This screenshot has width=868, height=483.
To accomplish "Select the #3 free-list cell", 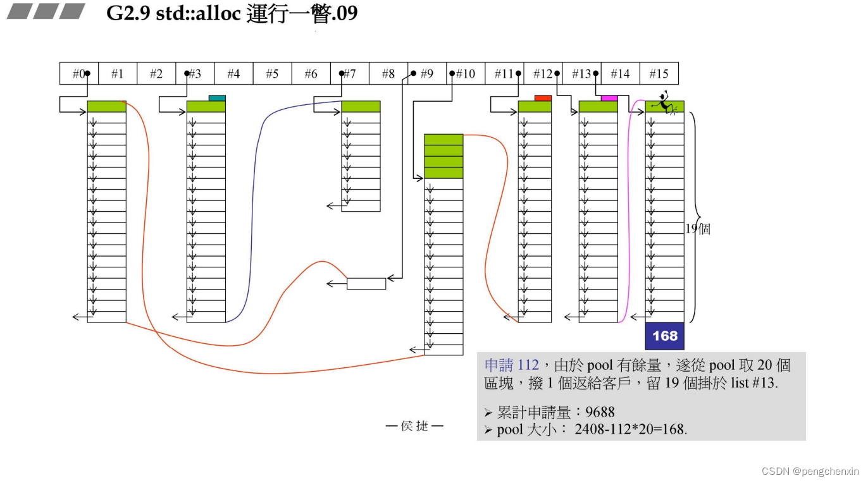I will coord(195,73).
